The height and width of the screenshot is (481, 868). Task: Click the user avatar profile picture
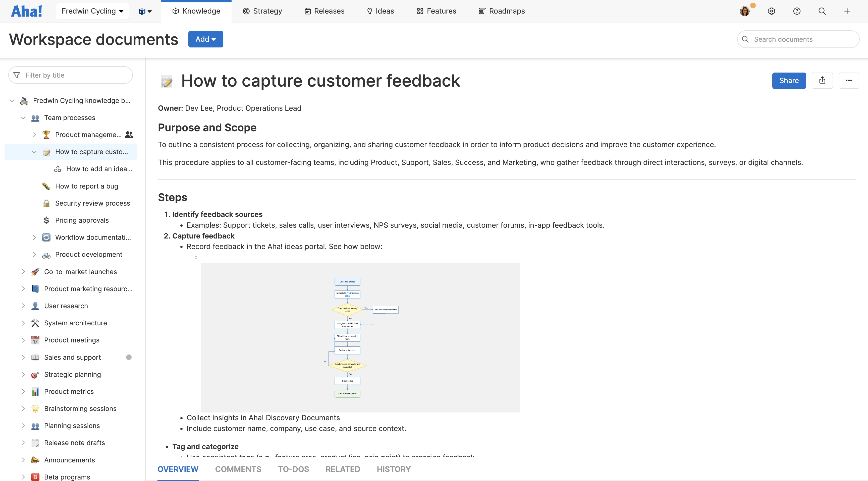(745, 11)
